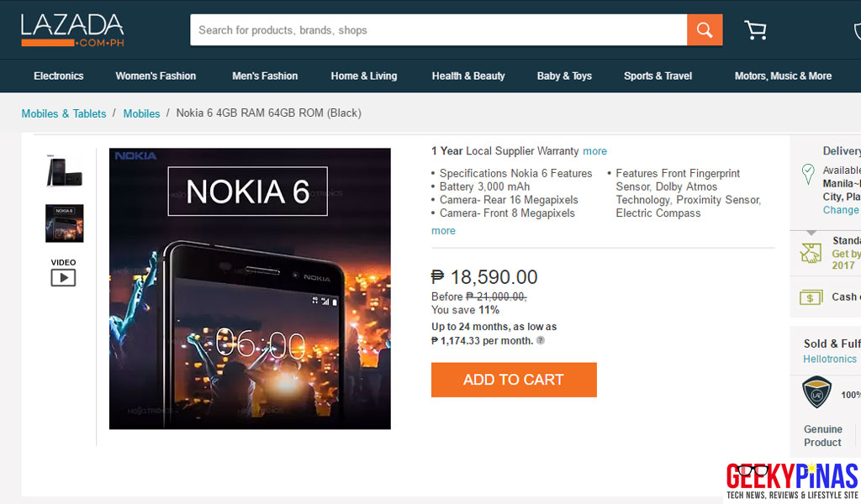Click the ADD TO CART button
861x504 pixels.
click(514, 380)
